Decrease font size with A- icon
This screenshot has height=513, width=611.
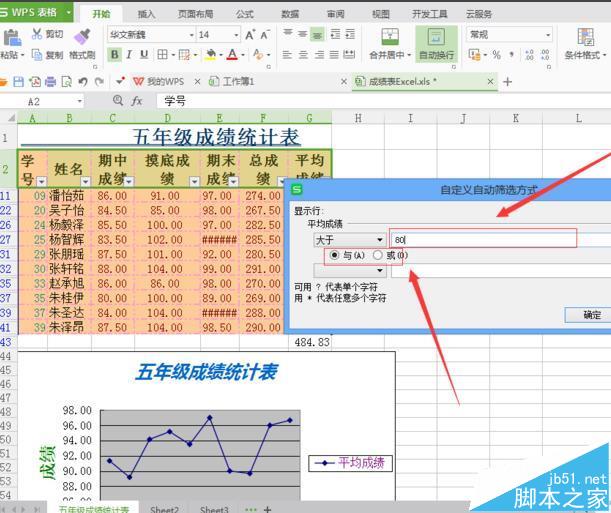point(265,35)
